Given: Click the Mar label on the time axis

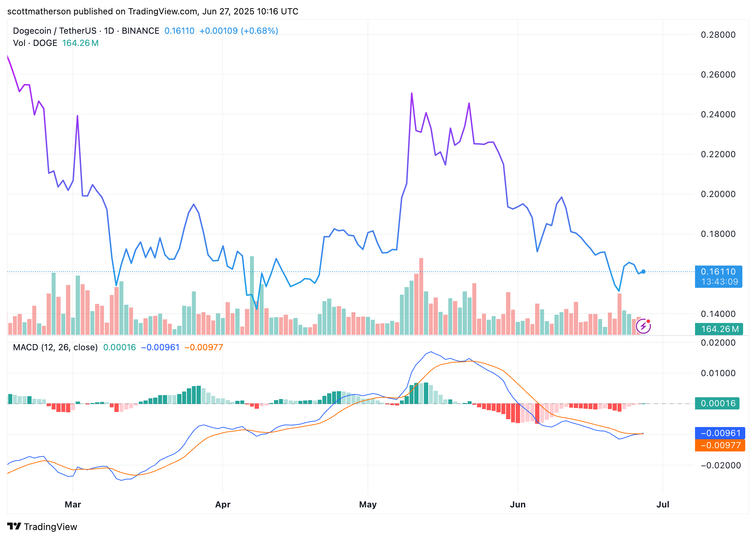Looking at the screenshot, I should (73, 504).
